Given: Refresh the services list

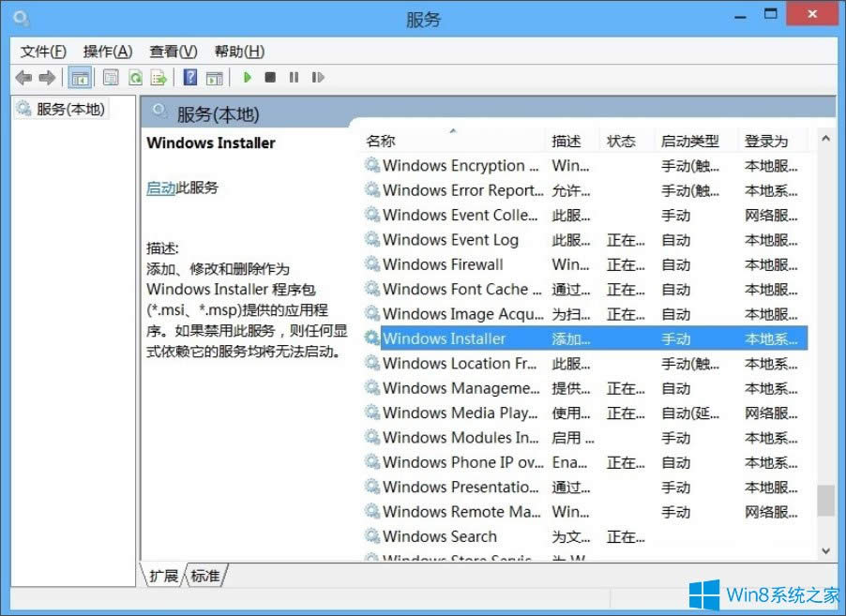Looking at the screenshot, I should click(x=134, y=77).
